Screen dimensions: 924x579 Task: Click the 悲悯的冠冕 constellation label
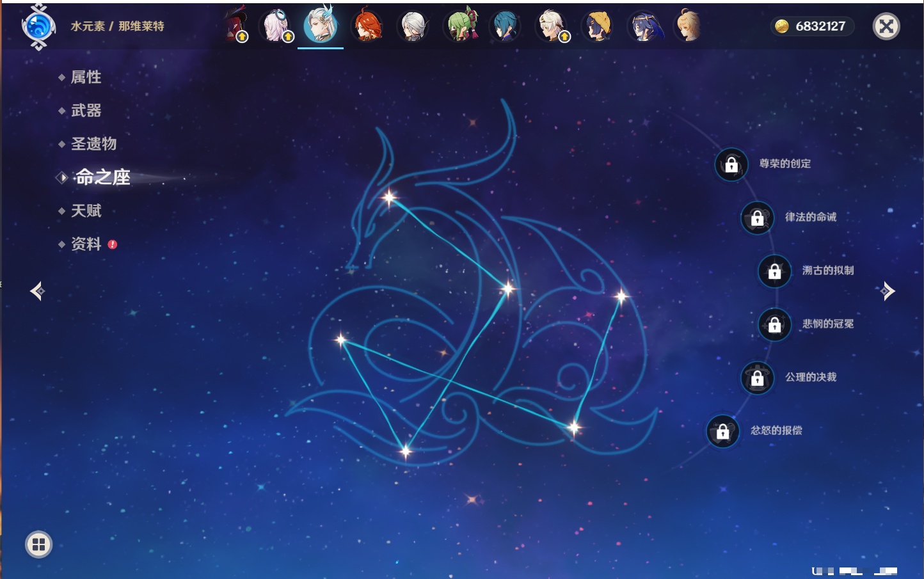828,324
